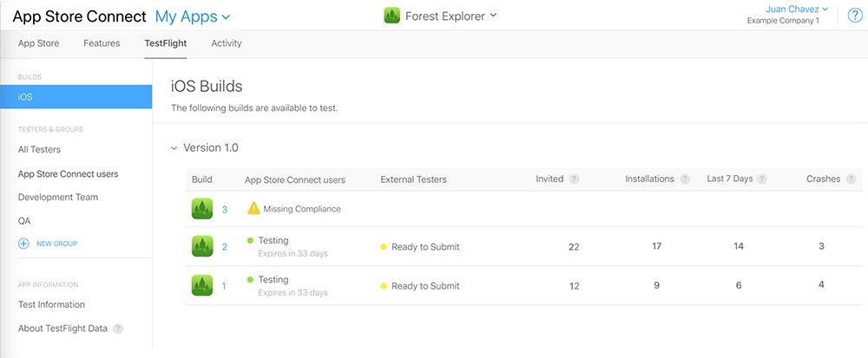Viewport: 868px width, 358px height.
Task: Click the Forest Explorer app icon in header
Action: click(x=392, y=16)
